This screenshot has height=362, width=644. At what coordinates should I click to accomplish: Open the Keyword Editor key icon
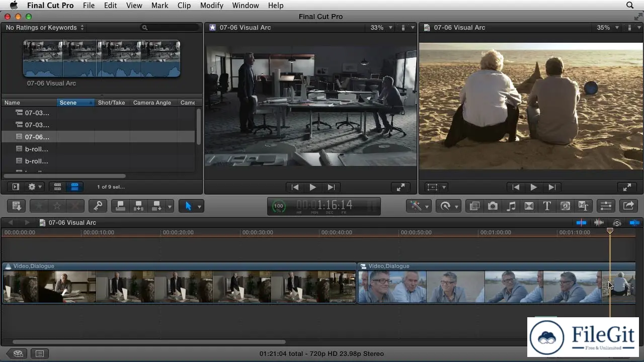point(98,206)
